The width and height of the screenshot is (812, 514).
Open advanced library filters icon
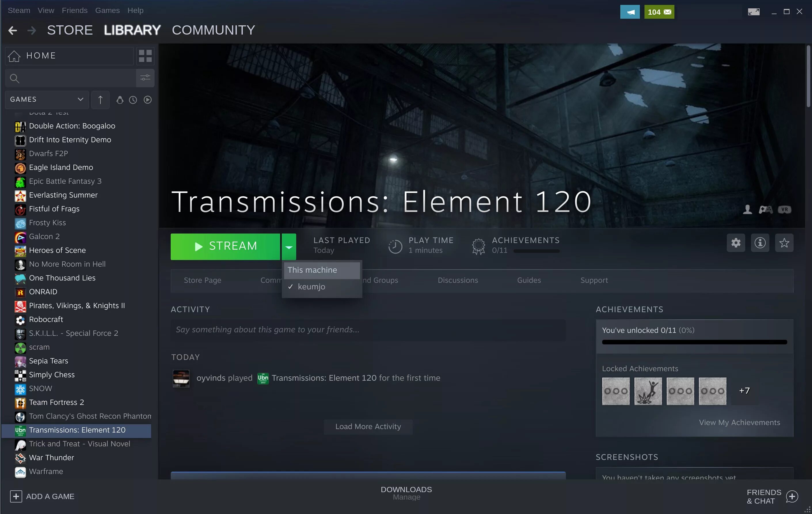[145, 78]
